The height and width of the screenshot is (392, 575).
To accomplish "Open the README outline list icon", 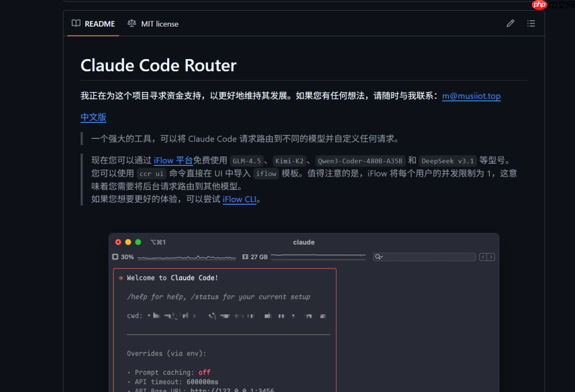I will tap(531, 23).
